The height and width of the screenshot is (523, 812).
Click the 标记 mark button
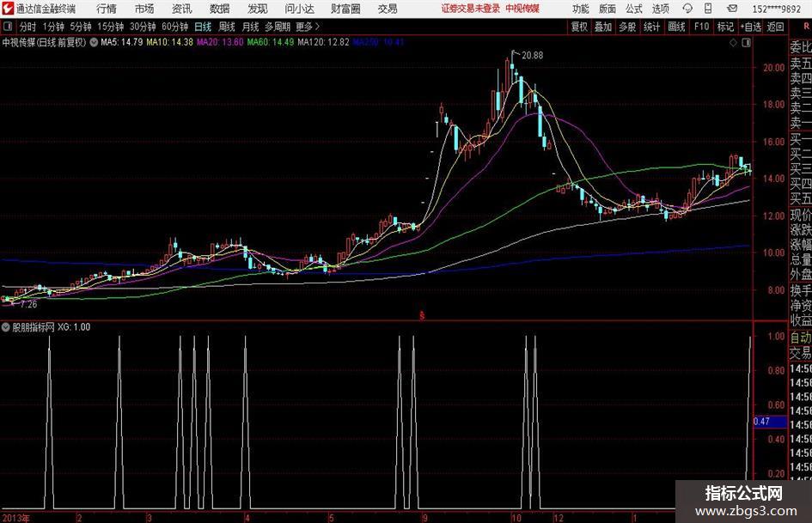tap(725, 27)
